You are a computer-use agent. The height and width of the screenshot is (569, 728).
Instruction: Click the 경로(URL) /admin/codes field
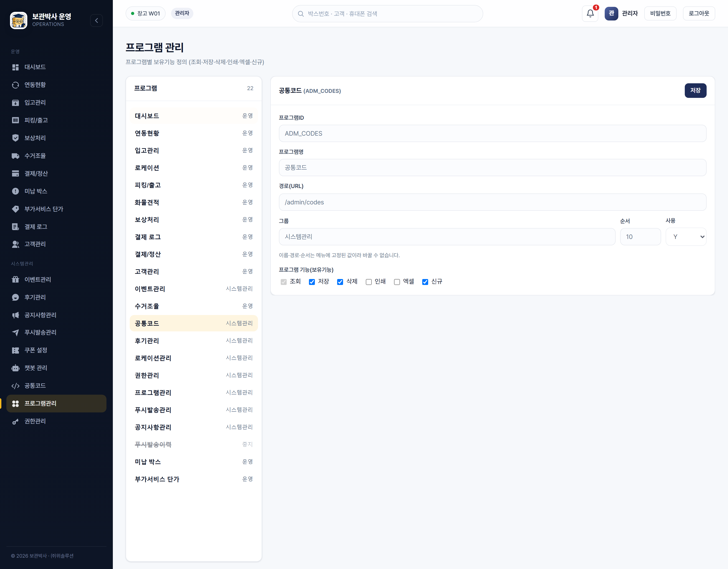point(492,202)
